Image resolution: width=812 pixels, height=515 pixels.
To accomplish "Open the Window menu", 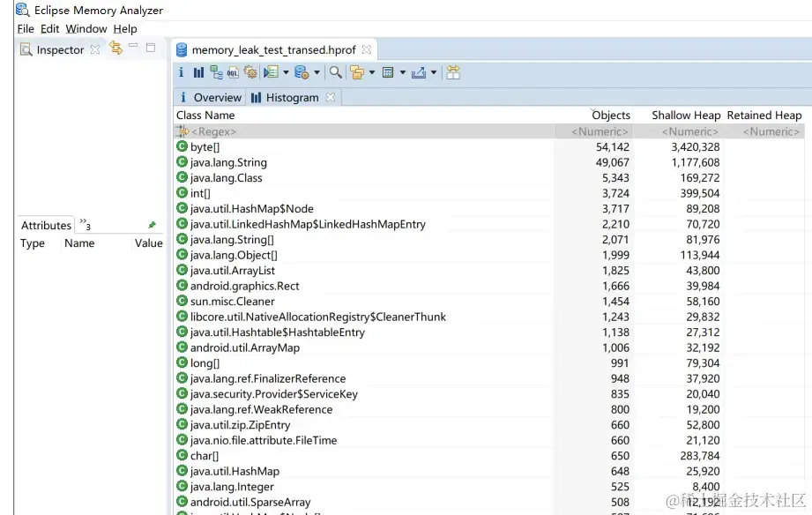I will (86, 29).
